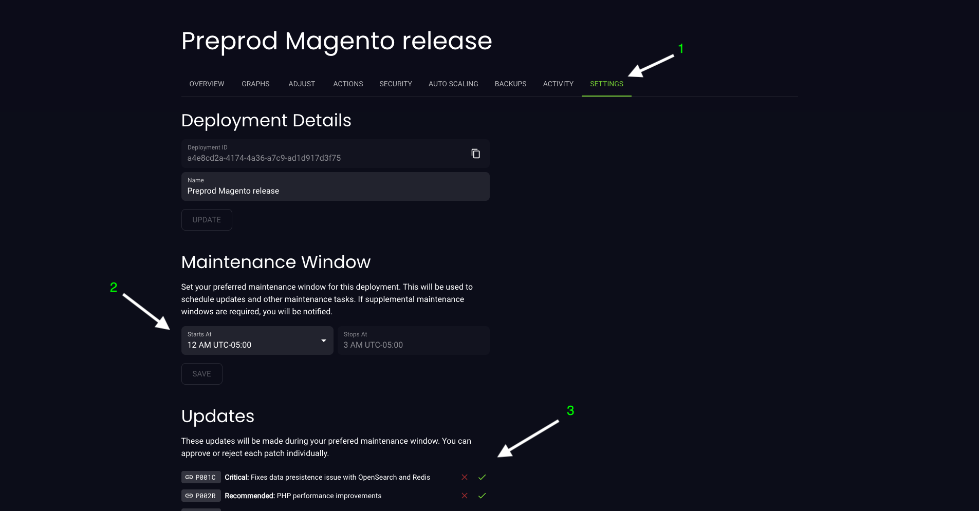Approve patch P002R with the green checkmark

pos(482,496)
